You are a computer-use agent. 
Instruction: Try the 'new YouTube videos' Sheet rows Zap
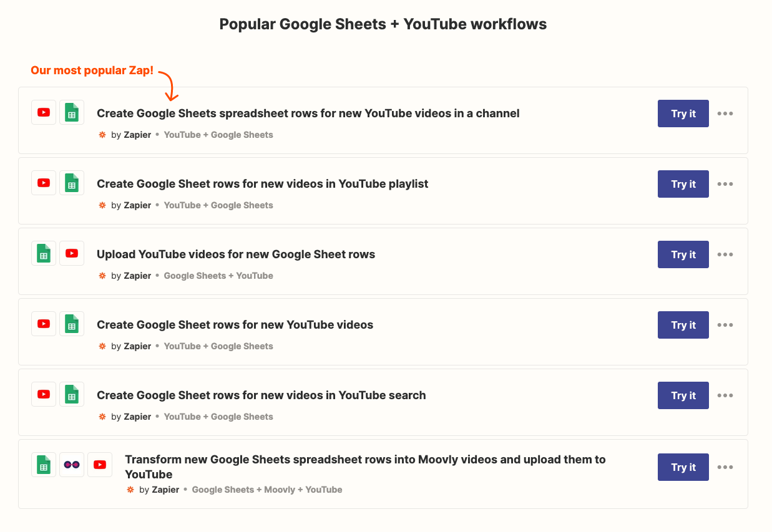[683, 325]
